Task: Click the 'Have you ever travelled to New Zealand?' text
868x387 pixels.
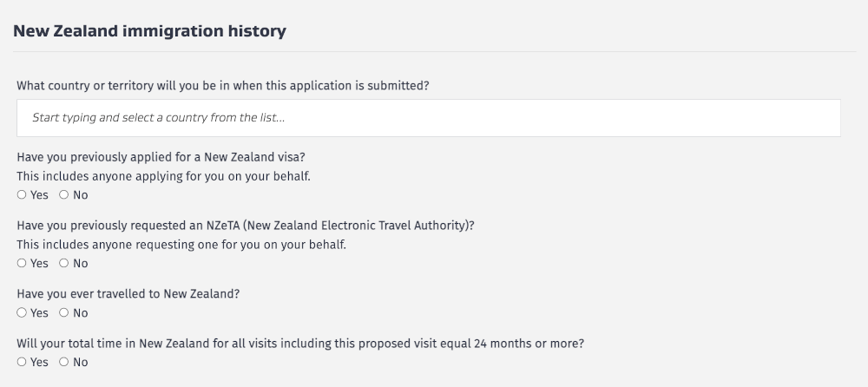Action: click(x=128, y=293)
